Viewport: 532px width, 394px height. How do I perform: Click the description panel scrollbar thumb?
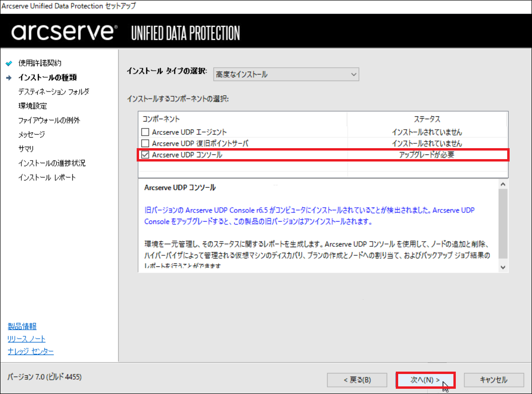[x=503, y=224]
